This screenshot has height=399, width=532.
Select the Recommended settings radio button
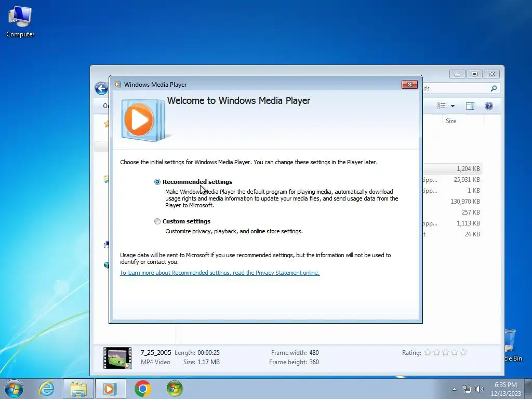click(x=157, y=182)
